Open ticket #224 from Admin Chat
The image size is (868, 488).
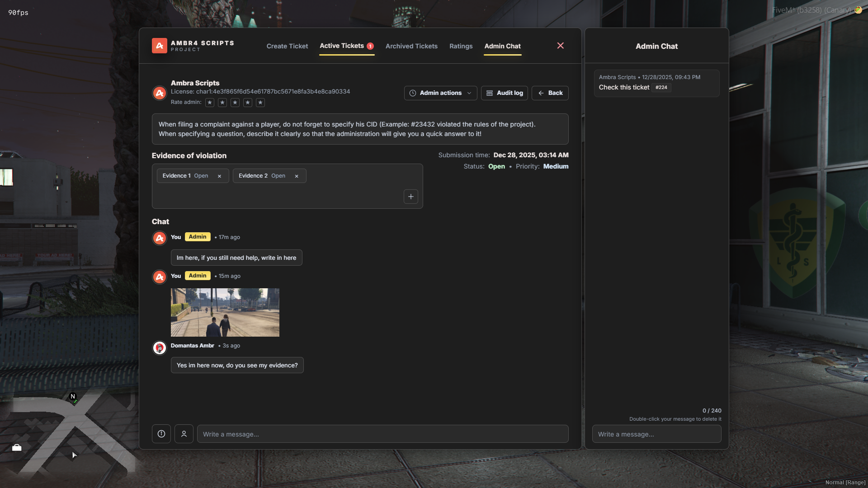[x=661, y=87]
